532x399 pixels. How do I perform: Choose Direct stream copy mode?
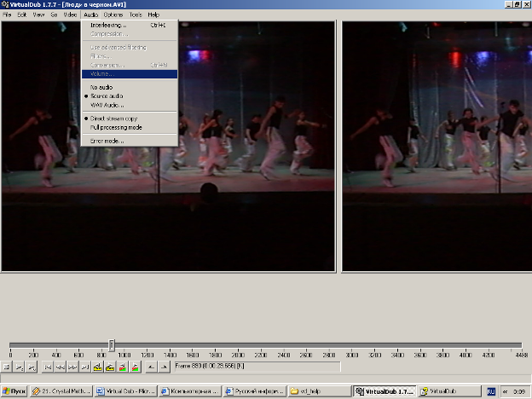[114, 119]
